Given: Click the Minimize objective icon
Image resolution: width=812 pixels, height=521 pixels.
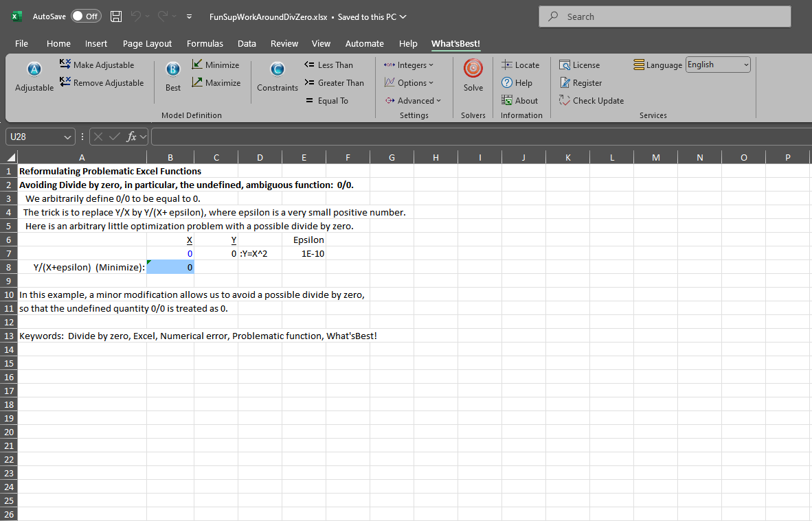Looking at the screenshot, I should click(215, 65).
